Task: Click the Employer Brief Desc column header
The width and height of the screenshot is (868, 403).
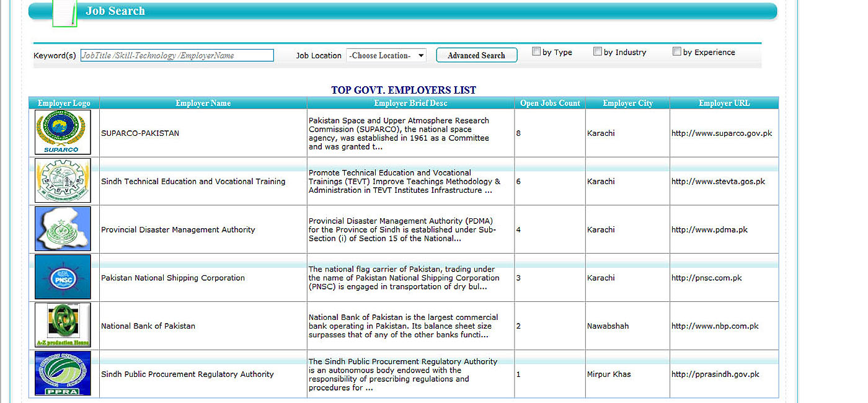Action: pos(410,103)
